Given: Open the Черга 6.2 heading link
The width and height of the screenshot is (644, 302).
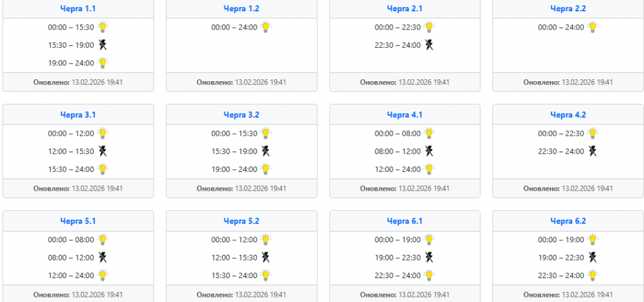Looking at the screenshot, I should pyautogui.click(x=568, y=221).
